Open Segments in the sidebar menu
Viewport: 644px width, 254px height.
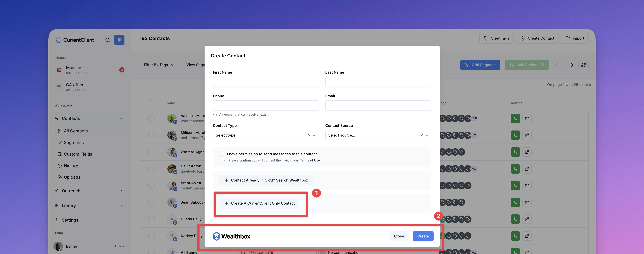tap(74, 143)
